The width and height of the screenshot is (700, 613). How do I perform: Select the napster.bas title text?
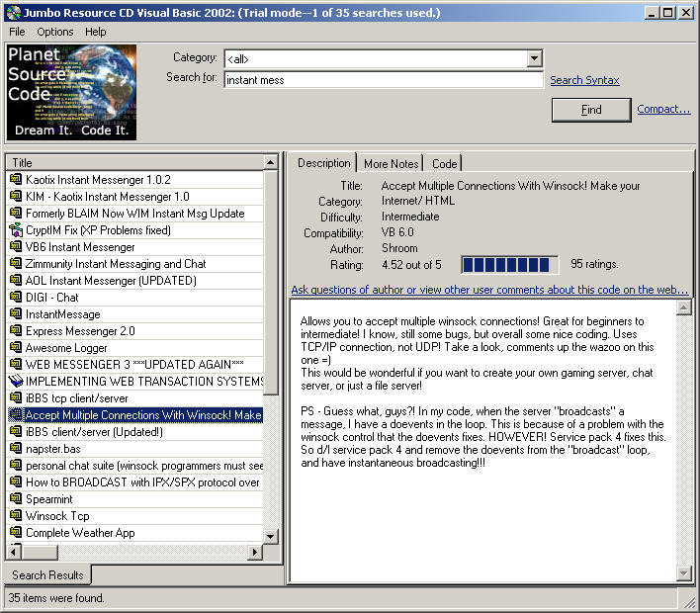[x=53, y=449]
